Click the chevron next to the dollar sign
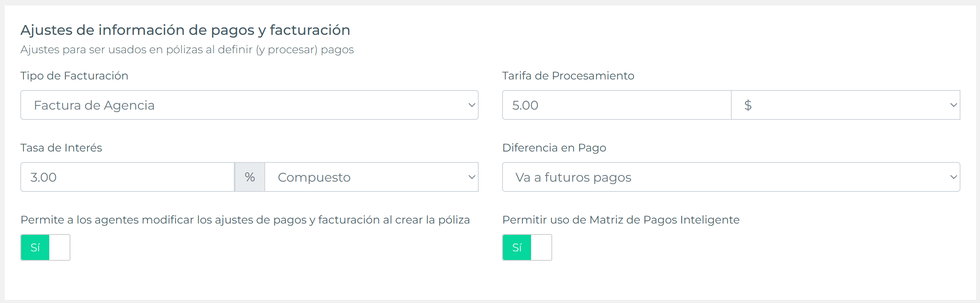980x303 pixels. pyautogui.click(x=953, y=105)
